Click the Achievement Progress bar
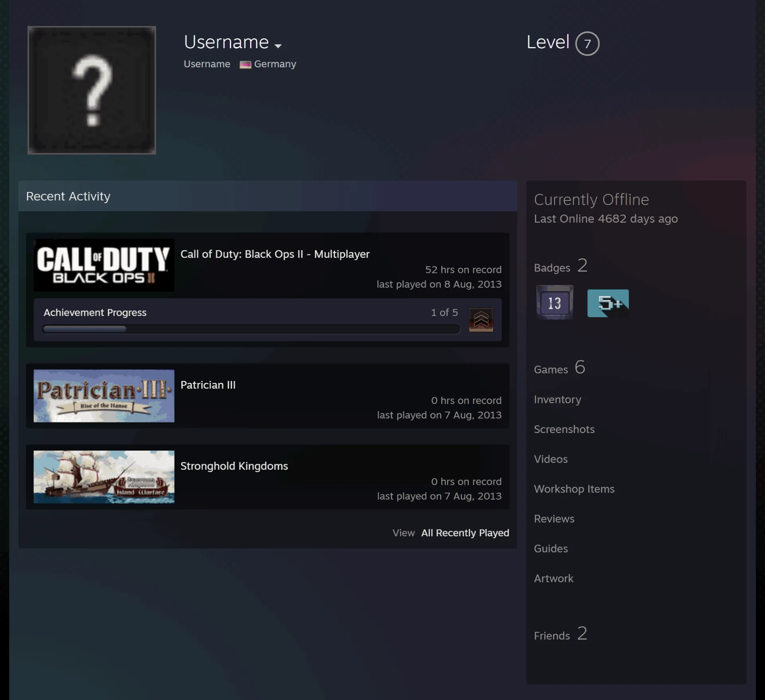The width and height of the screenshot is (765, 700). [251, 329]
